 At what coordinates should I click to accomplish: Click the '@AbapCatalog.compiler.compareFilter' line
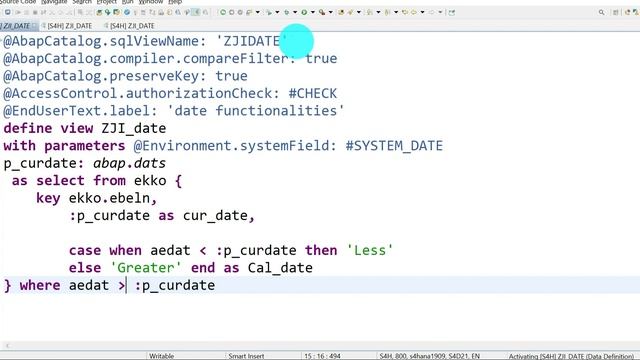pos(170,58)
